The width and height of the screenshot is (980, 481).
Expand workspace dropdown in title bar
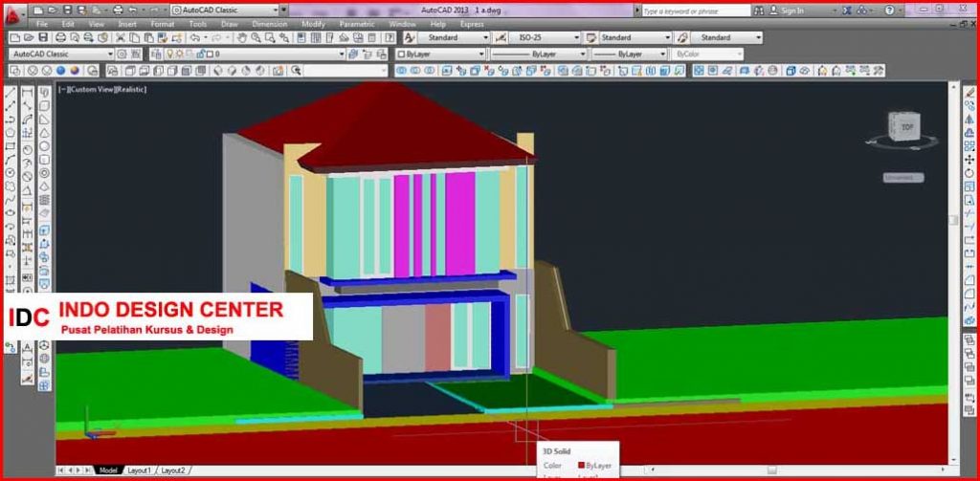[275, 10]
